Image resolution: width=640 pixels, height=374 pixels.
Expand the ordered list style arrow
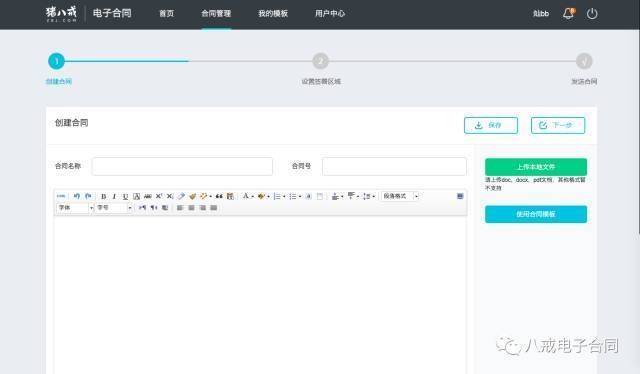pos(284,197)
